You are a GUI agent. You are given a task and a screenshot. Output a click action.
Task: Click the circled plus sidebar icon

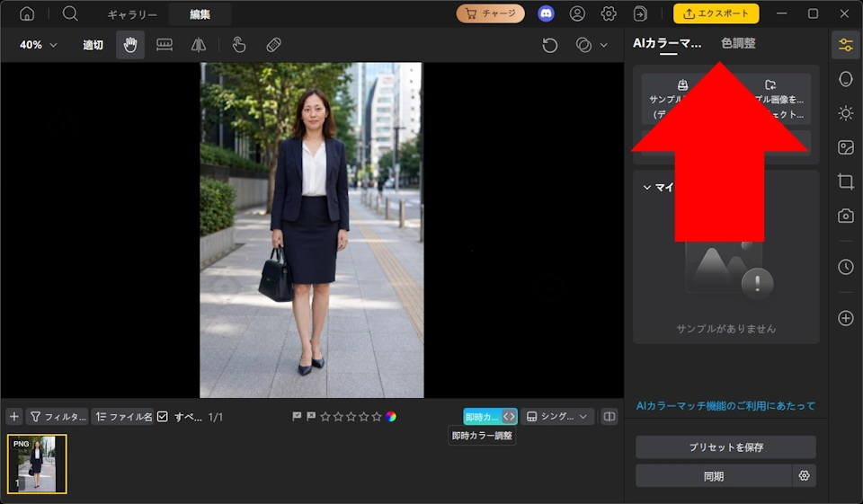coord(846,318)
